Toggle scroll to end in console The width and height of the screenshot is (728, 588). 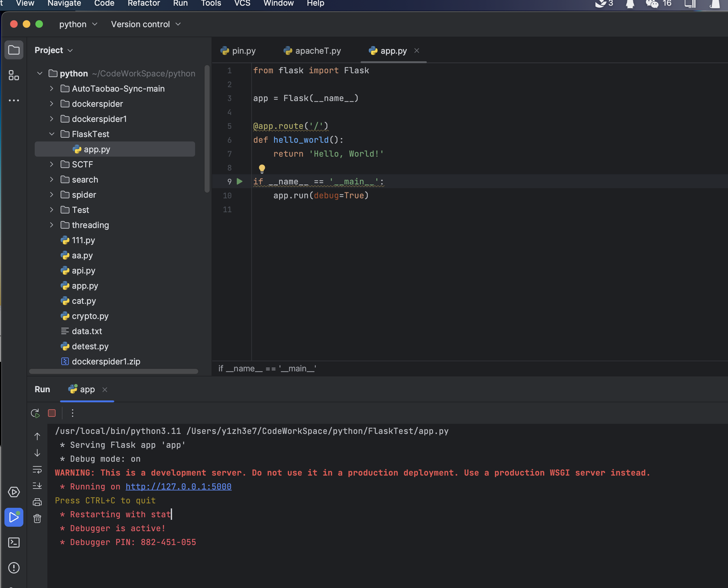[37, 486]
